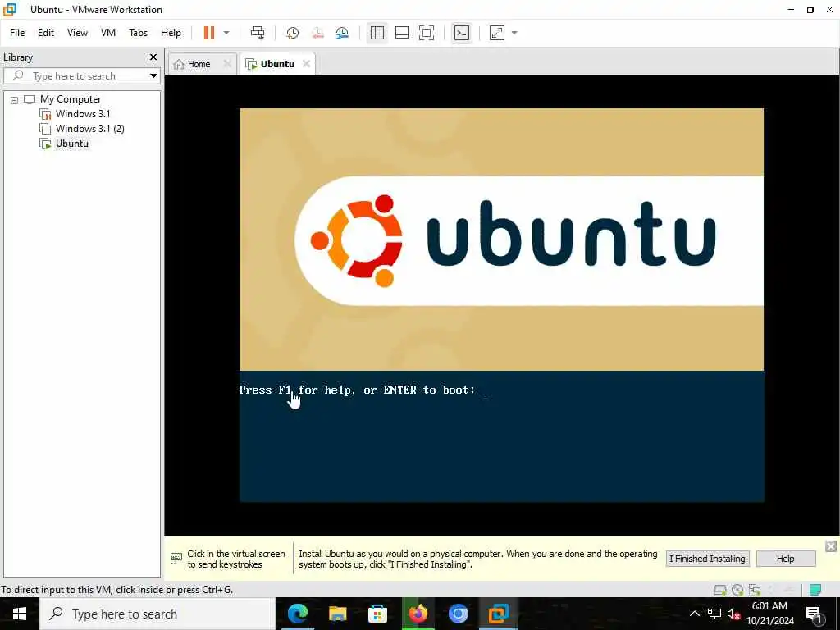Viewport: 840px width, 630px height.
Task: Click the muted volume tray icon
Action: pyautogui.click(x=733, y=614)
